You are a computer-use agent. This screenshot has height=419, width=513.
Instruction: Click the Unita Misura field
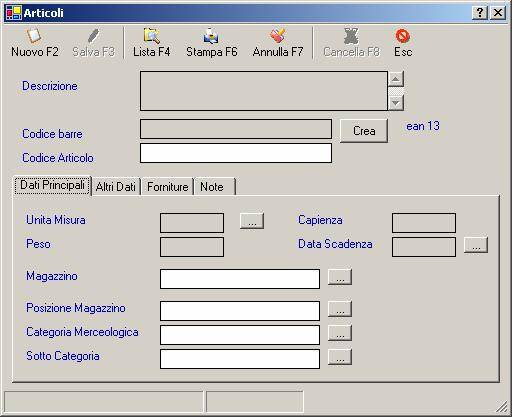192,223
